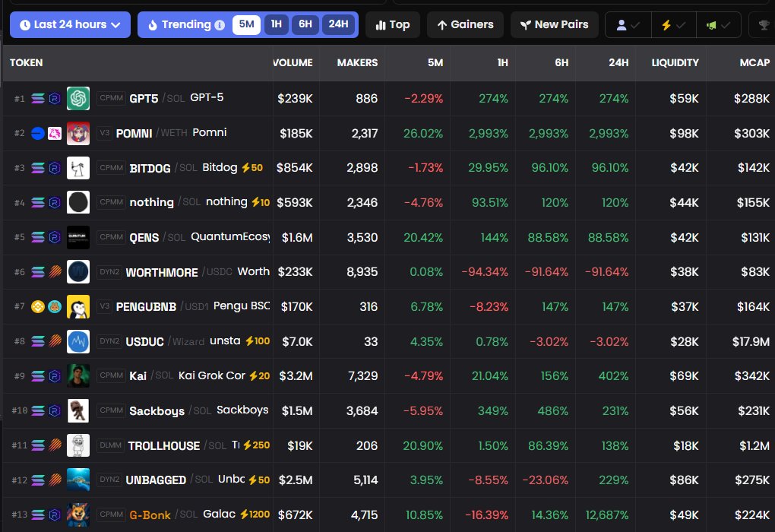
Task: Select the black circle logo of nothing token
Action: click(x=78, y=202)
